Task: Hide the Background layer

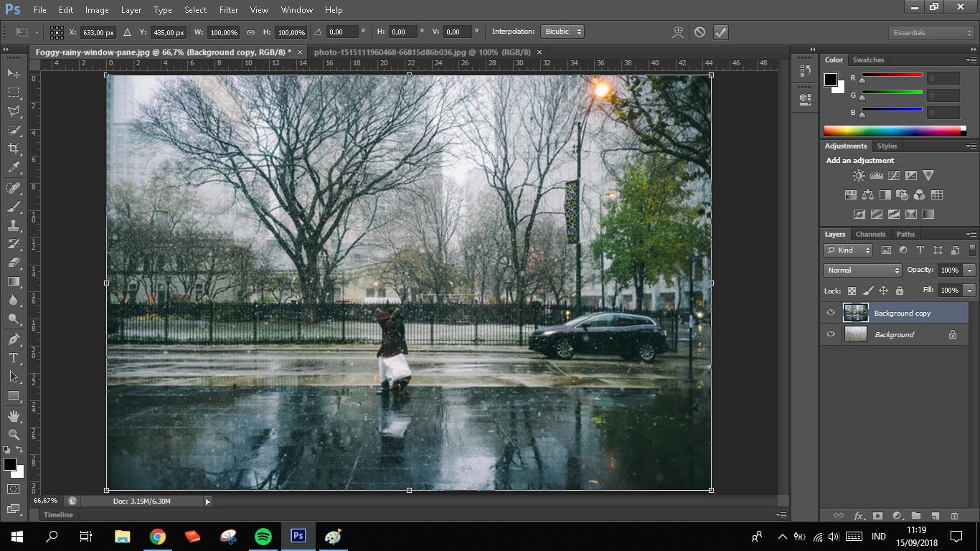Action: tap(831, 334)
